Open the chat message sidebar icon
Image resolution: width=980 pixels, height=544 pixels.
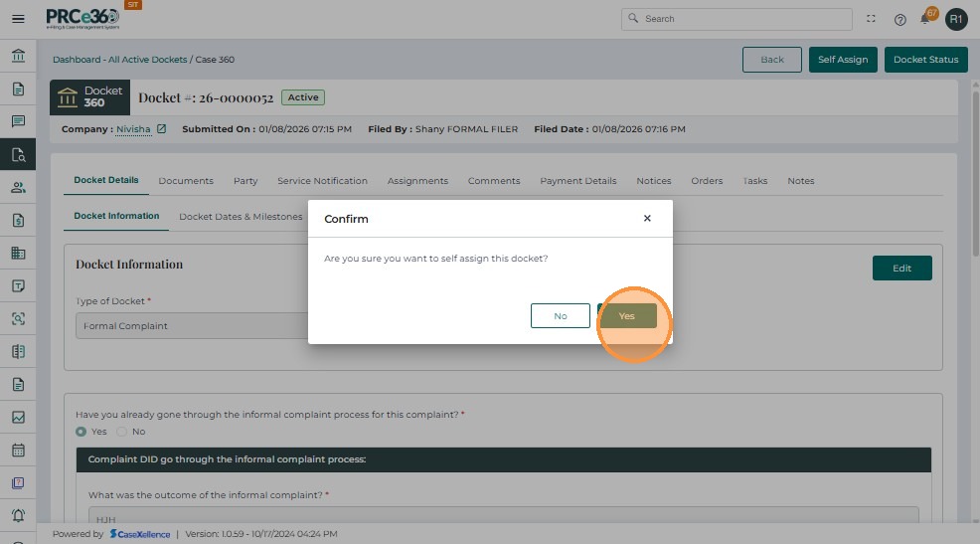pyautogui.click(x=18, y=121)
